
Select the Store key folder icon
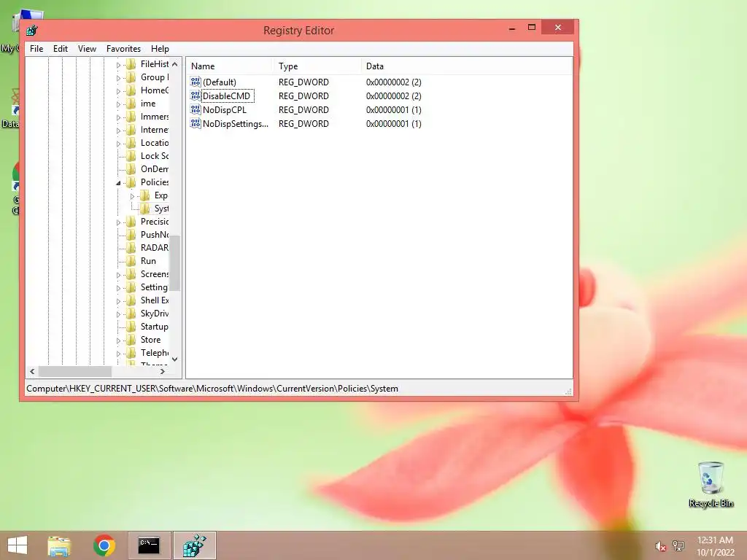tap(131, 340)
